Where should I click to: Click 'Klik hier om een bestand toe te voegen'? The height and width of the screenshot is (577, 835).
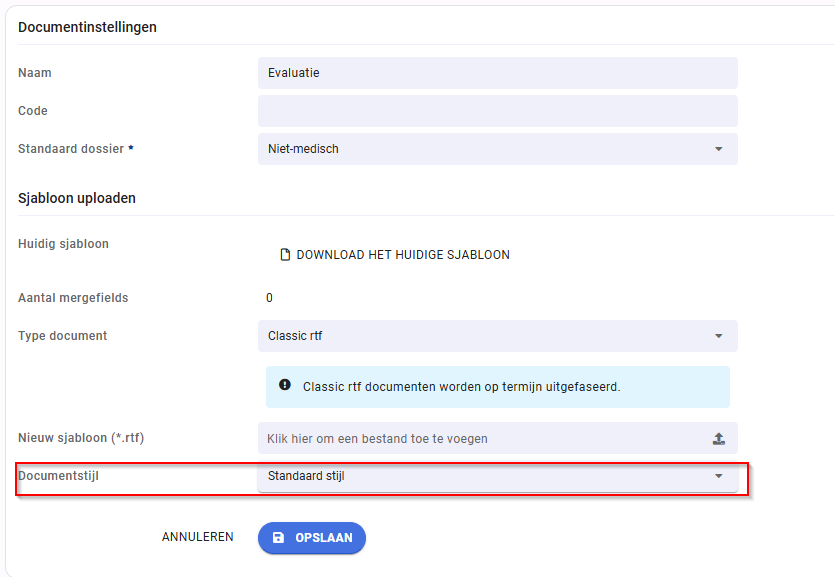pos(377,439)
